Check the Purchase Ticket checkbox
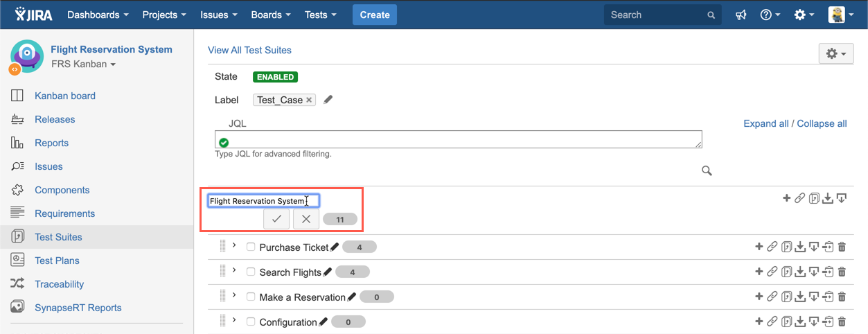868x334 pixels. pos(251,247)
